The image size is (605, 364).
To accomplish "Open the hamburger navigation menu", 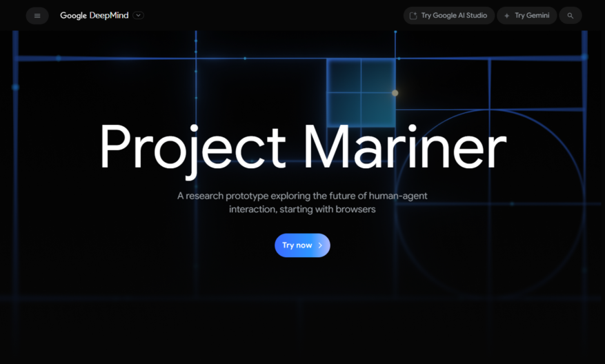I will 37,16.
